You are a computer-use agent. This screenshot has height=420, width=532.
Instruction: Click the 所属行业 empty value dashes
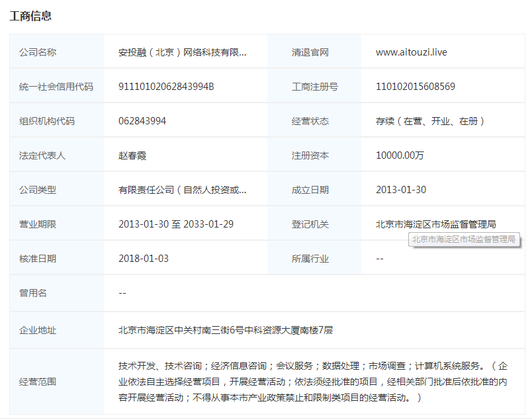380,259
